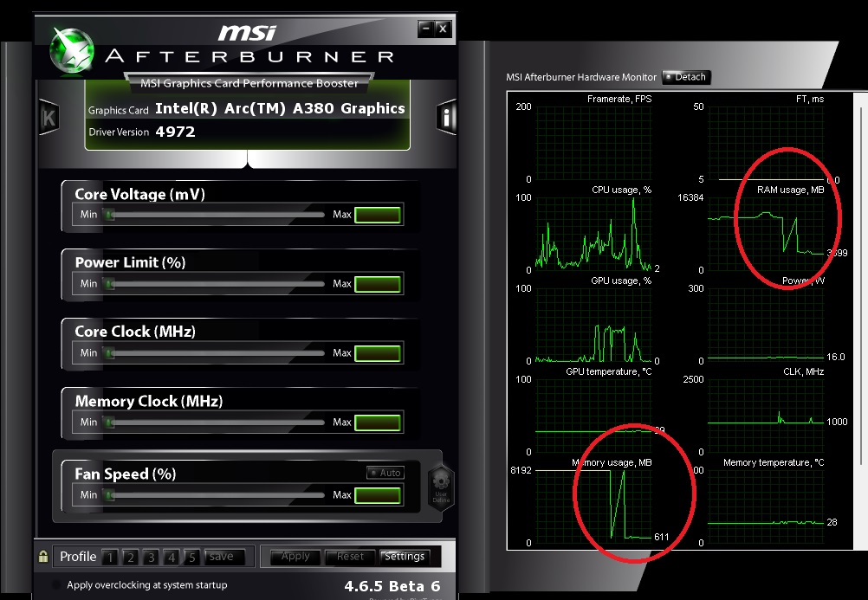Click the Fan Speed value field
Screen dimensions: 868x600
pos(378,495)
